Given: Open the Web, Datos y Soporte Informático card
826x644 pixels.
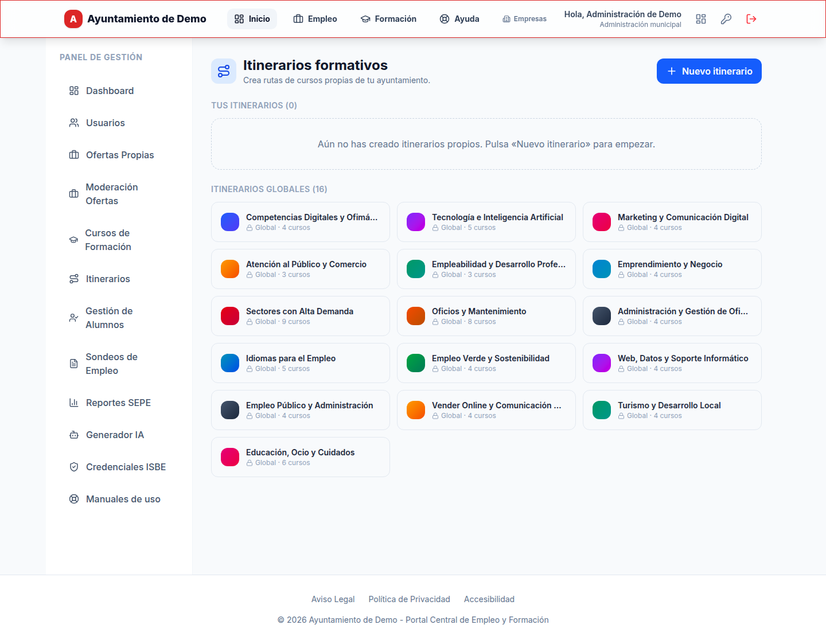Looking at the screenshot, I should pyautogui.click(x=672, y=363).
